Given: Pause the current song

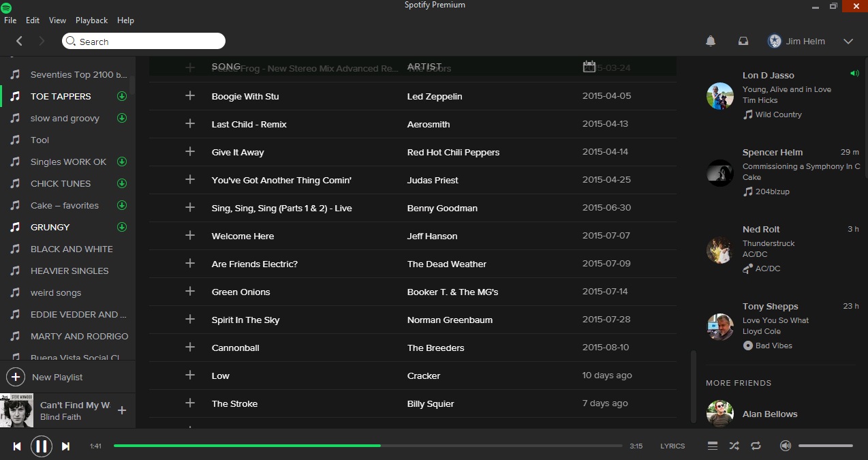Looking at the screenshot, I should (41, 446).
